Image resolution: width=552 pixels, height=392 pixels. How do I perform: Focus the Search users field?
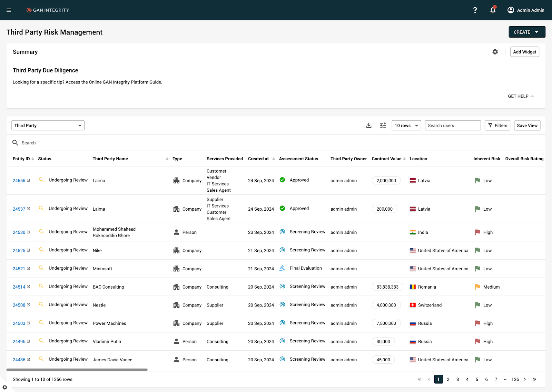point(453,125)
